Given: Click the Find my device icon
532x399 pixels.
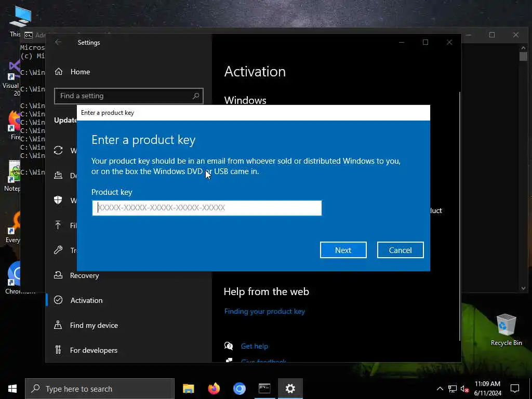Looking at the screenshot, I should [x=58, y=325].
